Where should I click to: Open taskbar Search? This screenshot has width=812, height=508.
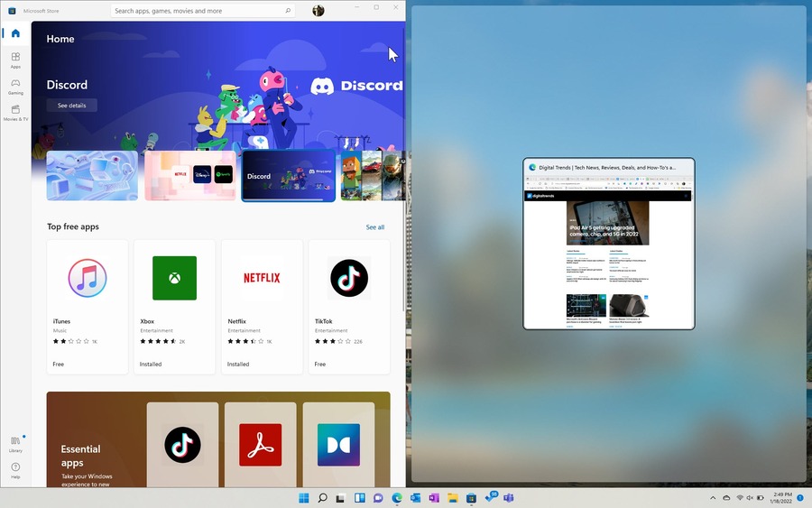pyautogui.click(x=322, y=498)
